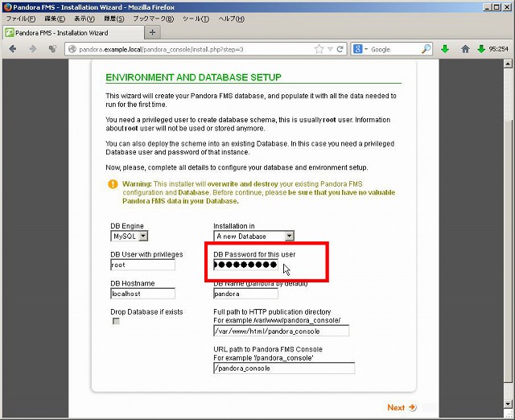Go to the Home page icon
This screenshot has height=420, width=515.
coord(465,49)
